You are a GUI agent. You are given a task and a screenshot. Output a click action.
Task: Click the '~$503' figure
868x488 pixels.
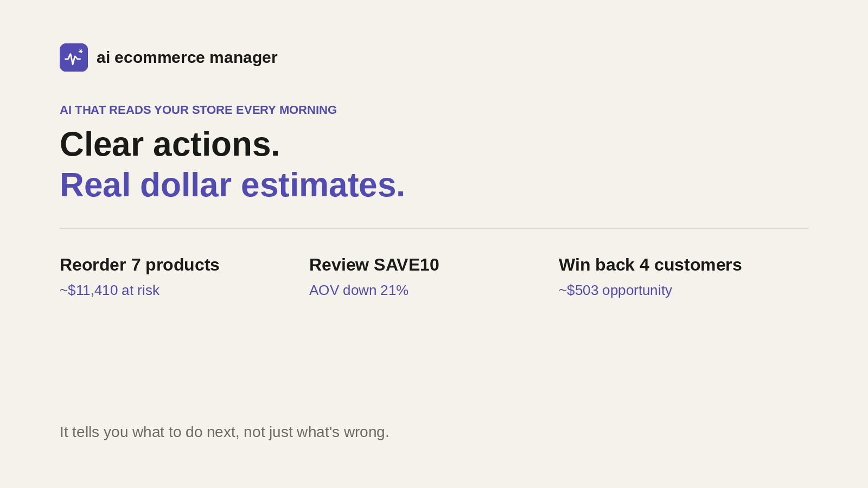coord(579,290)
